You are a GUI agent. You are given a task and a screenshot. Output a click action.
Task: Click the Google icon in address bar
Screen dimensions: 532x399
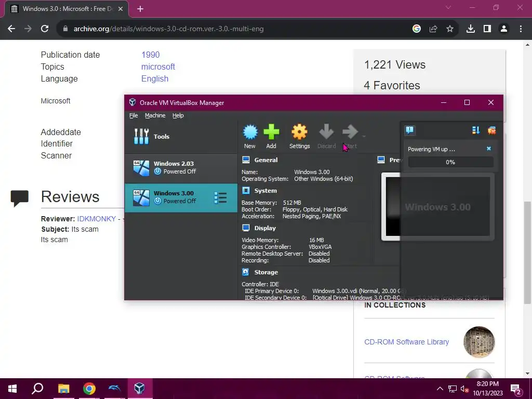(417, 29)
